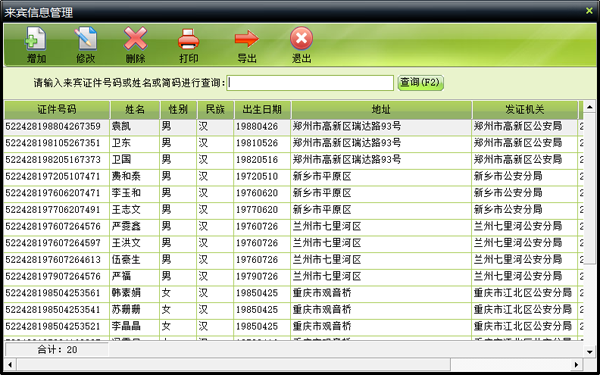The height and width of the screenshot is (375, 600).
Task: Close the 来宾信息管理 window
Action: (589, 11)
